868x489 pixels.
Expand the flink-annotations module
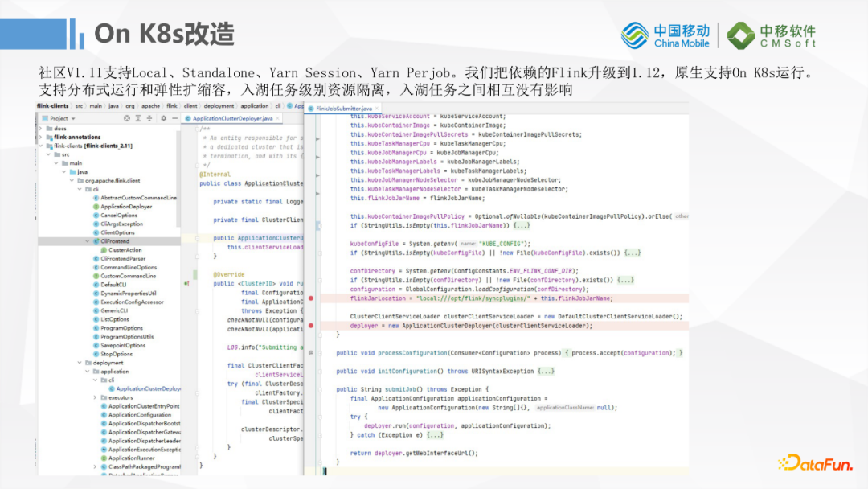click(x=40, y=137)
